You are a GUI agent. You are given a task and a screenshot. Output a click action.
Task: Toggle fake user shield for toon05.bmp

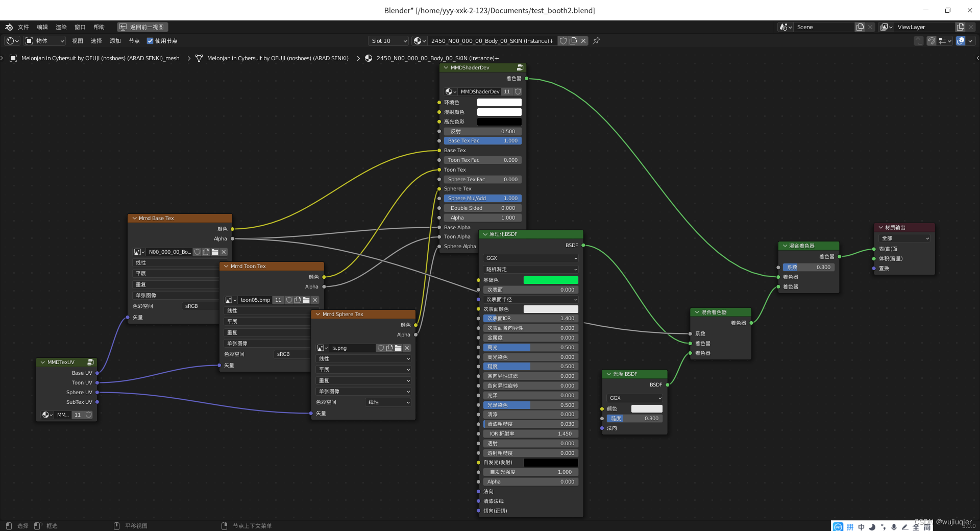tap(289, 300)
